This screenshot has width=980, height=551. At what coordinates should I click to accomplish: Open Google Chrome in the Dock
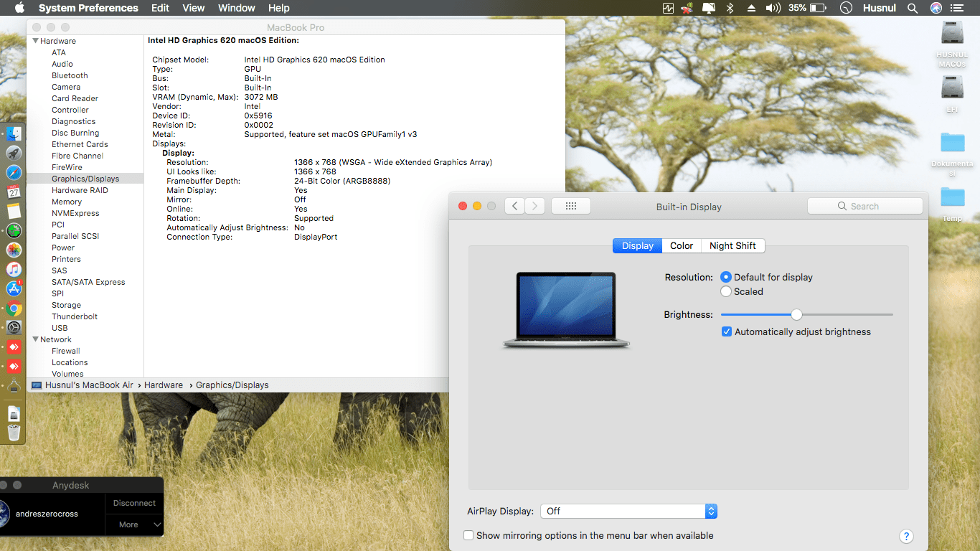coord(14,309)
